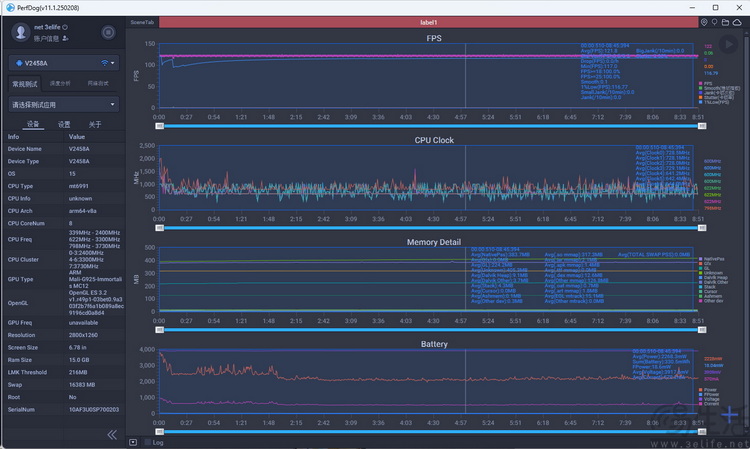The width and height of the screenshot is (750, 449).
Task: Click the left handle of CPU Clock range slider
Action: pyautogui.click(x=160, y=228)
